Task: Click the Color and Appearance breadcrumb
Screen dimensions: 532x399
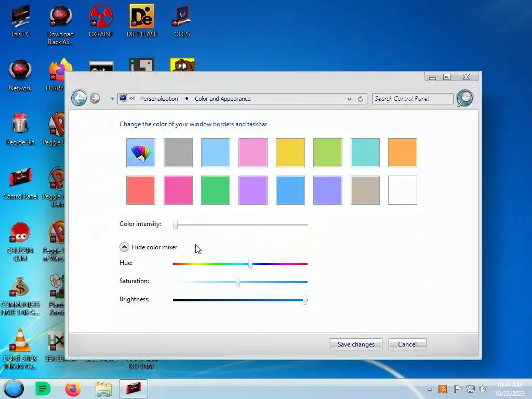Action: (x=222, y=99)
